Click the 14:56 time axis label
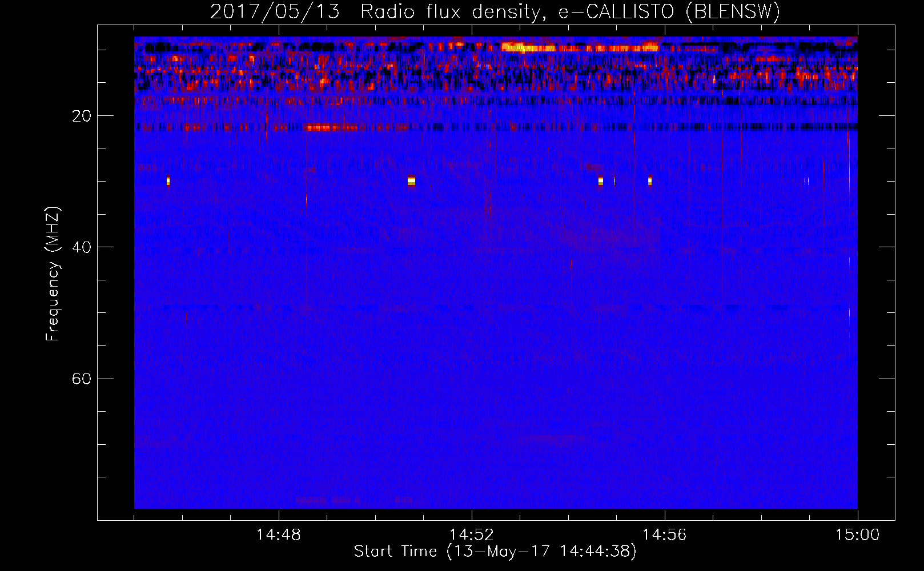Image resolution: width=924 pixels, height=571 pixels. (x=665, y=535)
